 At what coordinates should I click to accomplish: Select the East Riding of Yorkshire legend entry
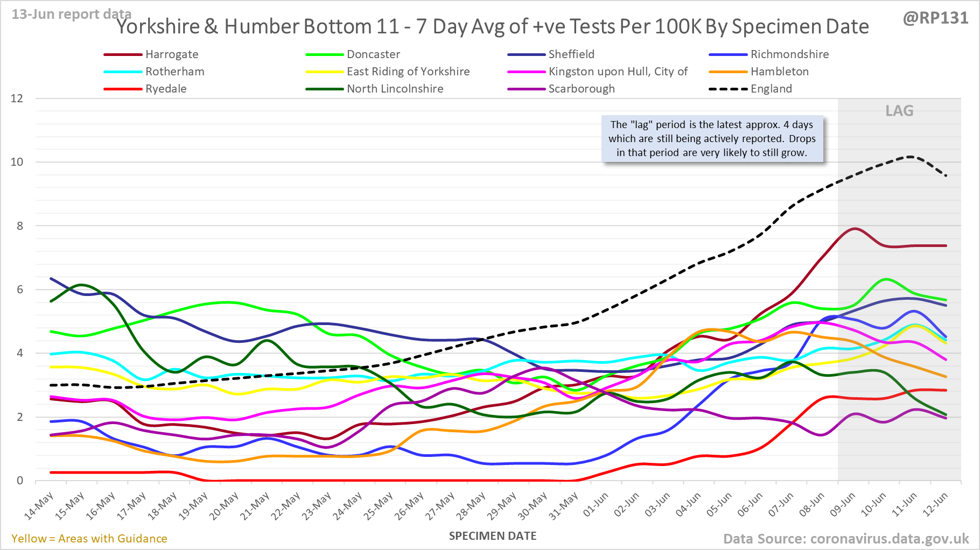click(x=408, y=72)
